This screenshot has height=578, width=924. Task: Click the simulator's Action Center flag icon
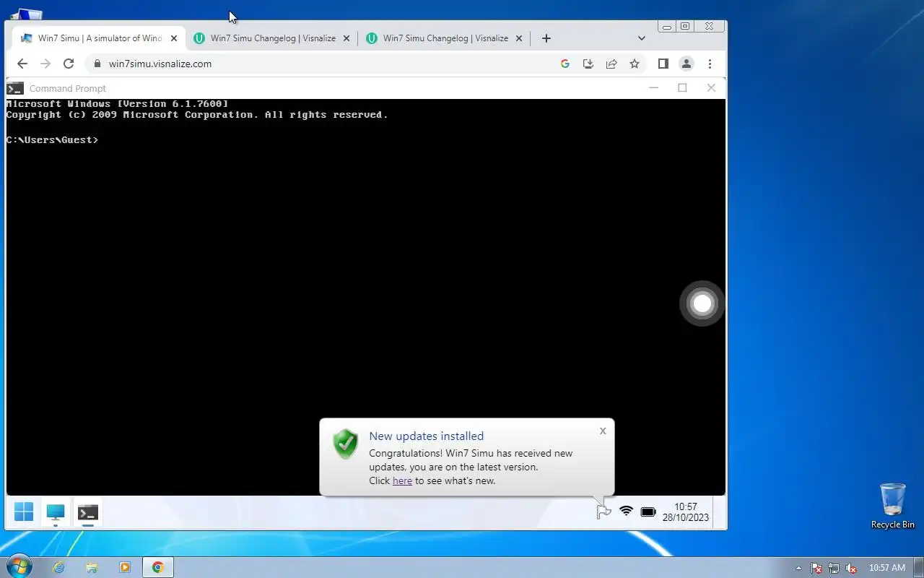603,512
